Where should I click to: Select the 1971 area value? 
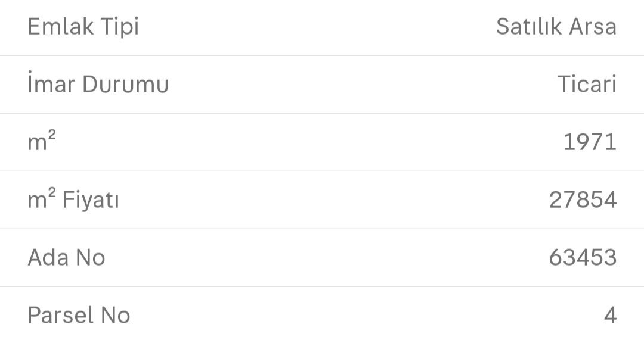[x=590, y=142]
